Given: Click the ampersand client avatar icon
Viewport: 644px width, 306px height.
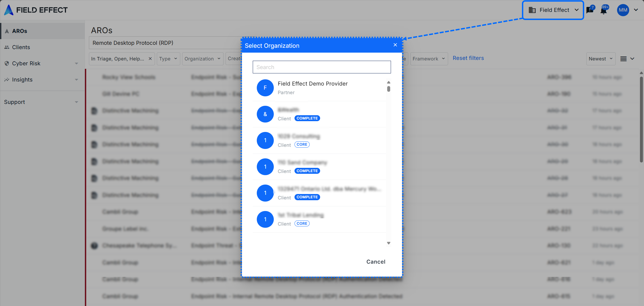Looking at the screenshot, I should point(265,114).
